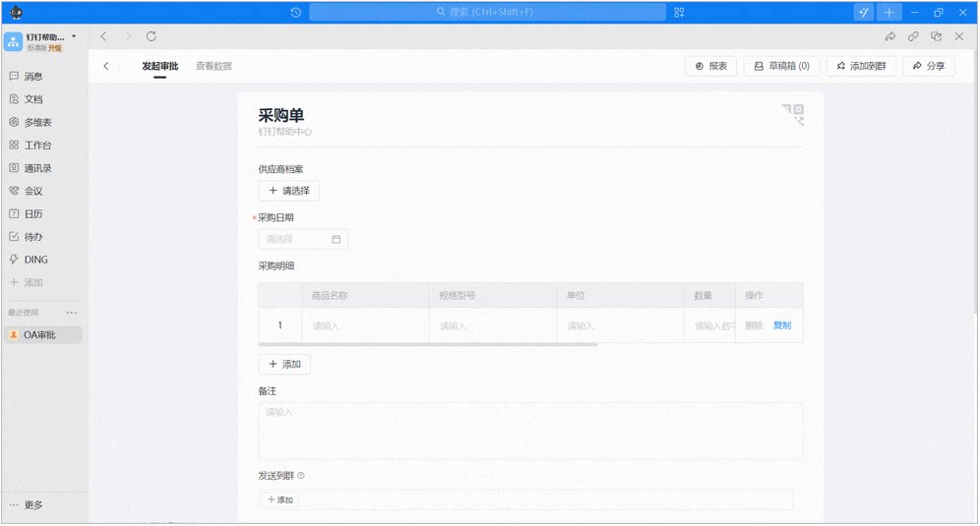This screenshot has width=980, height=526.
Task: Click 请选择 under 供应商档案
Action: (x=288, y=191)
